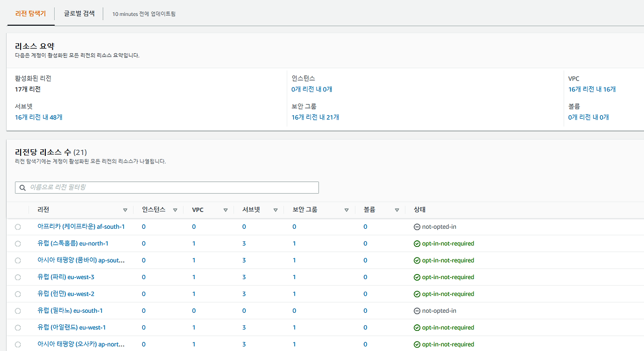Image resolution: width=644 pixels, height=351 pixels.
Task: Select the radio button for 유럽 (밀라노) eu-south-1
Action: point(18,310)
